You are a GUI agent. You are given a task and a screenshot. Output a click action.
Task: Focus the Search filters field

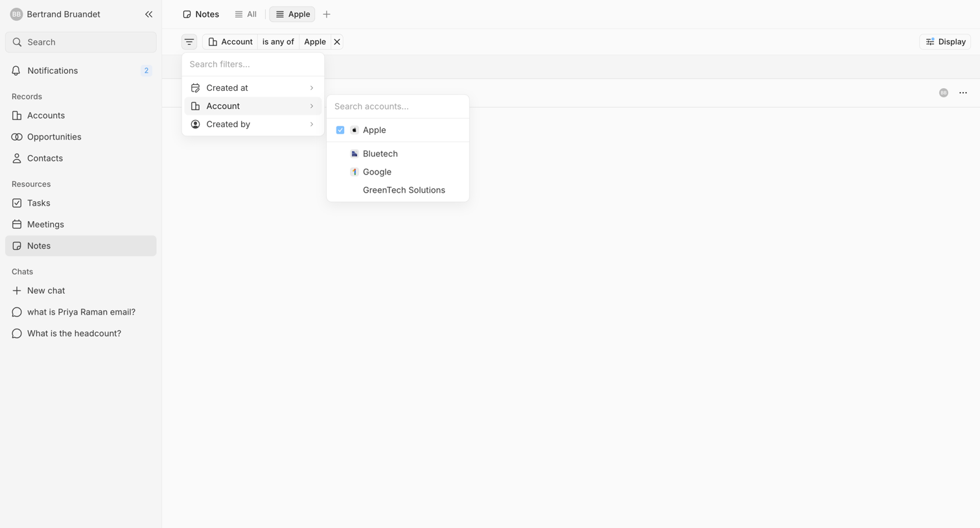(253, 64)
